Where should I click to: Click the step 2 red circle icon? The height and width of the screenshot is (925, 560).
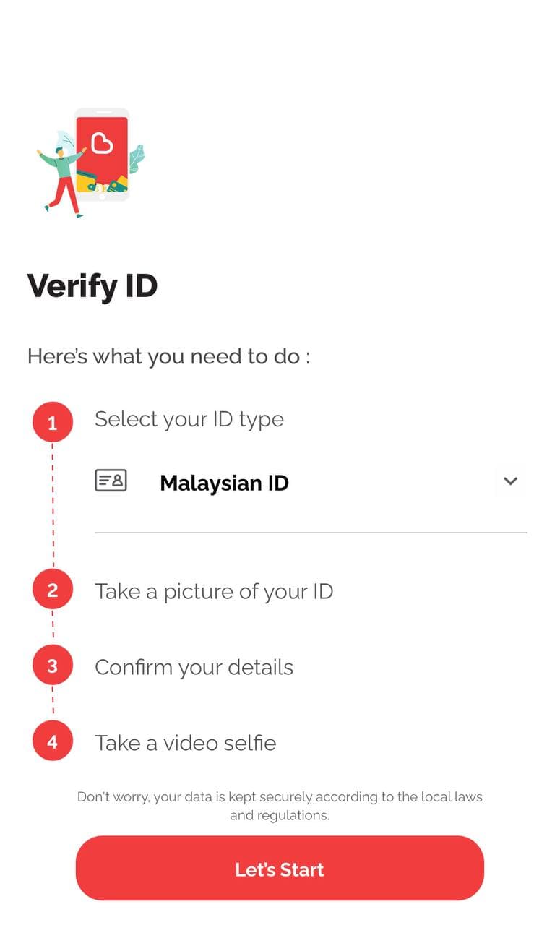click(x=52, y=590)
